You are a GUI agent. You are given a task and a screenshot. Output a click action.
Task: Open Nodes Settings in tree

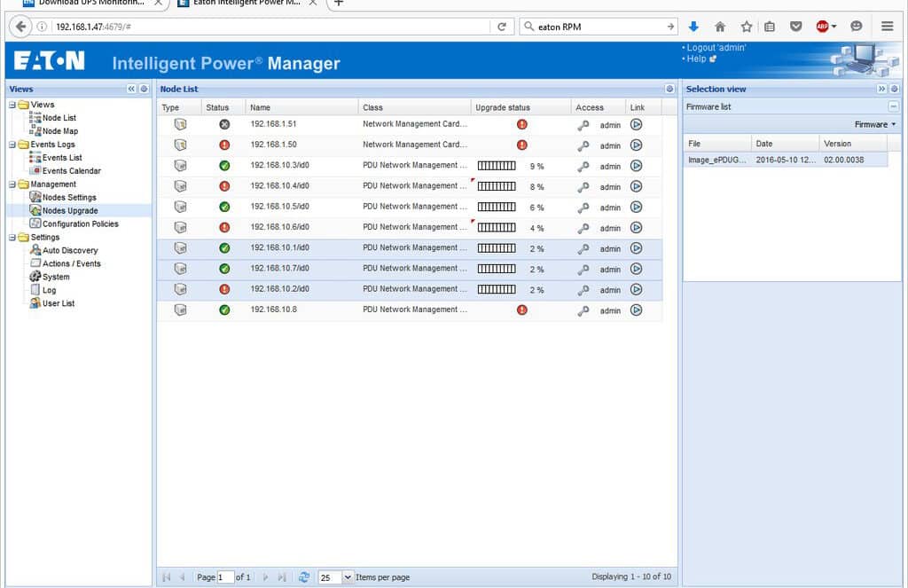tap(69, 198)
